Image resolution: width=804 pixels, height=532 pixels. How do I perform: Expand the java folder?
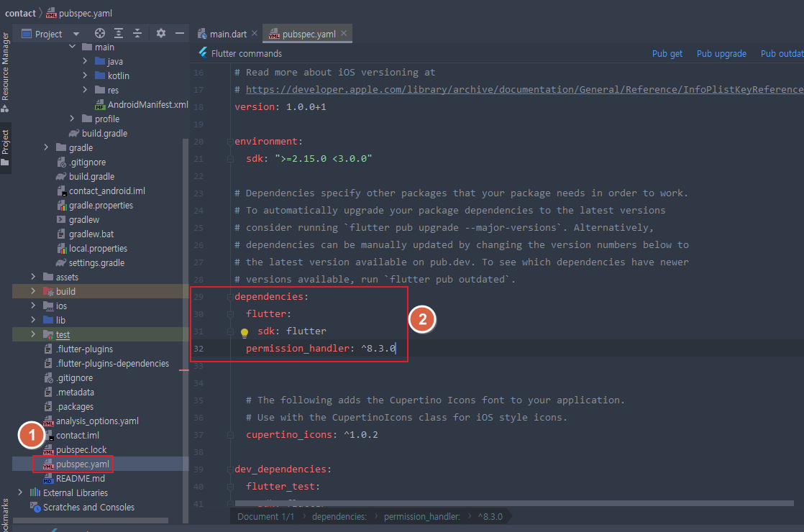85,61
